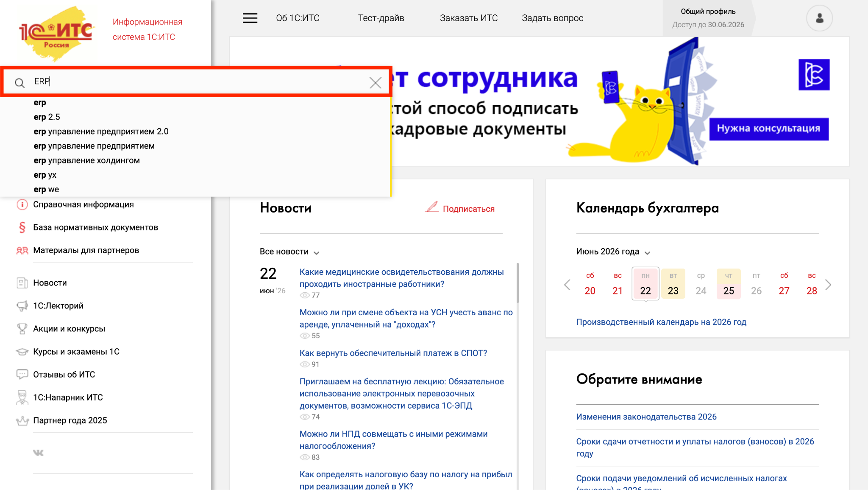This screenshot has height=490, width=868.
Task: Select calendar day чт 25
Action: pyautogui.click(x=729, y=283)
